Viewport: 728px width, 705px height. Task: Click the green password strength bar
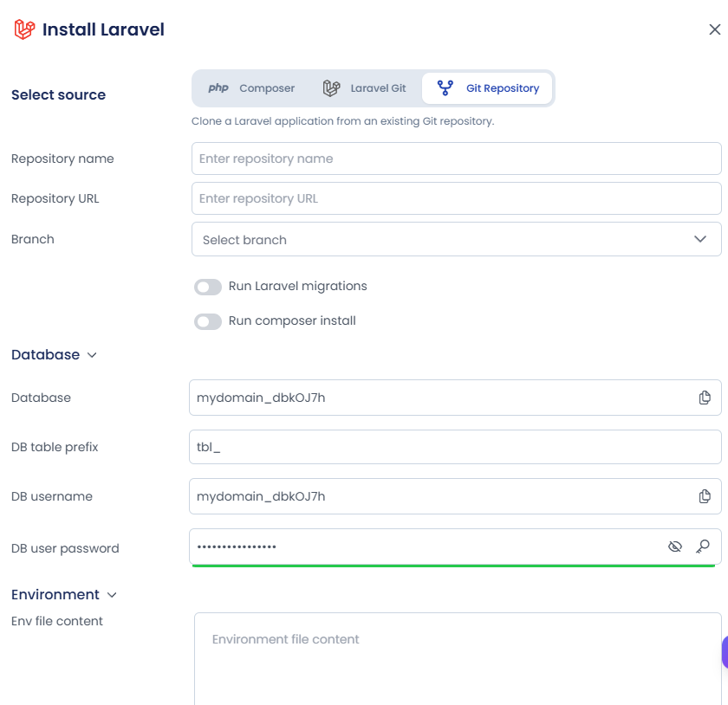coord(453,566)
